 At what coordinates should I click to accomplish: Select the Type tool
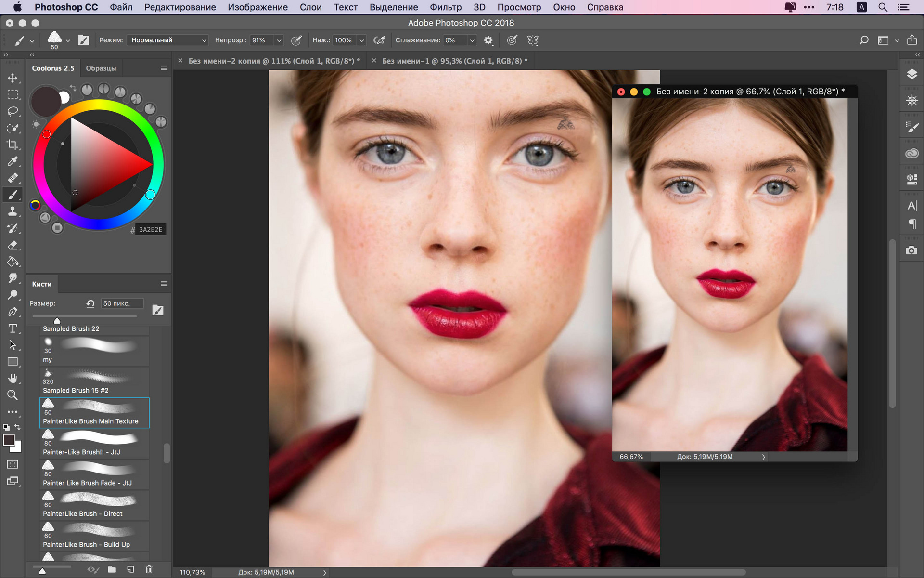point(13,328)
